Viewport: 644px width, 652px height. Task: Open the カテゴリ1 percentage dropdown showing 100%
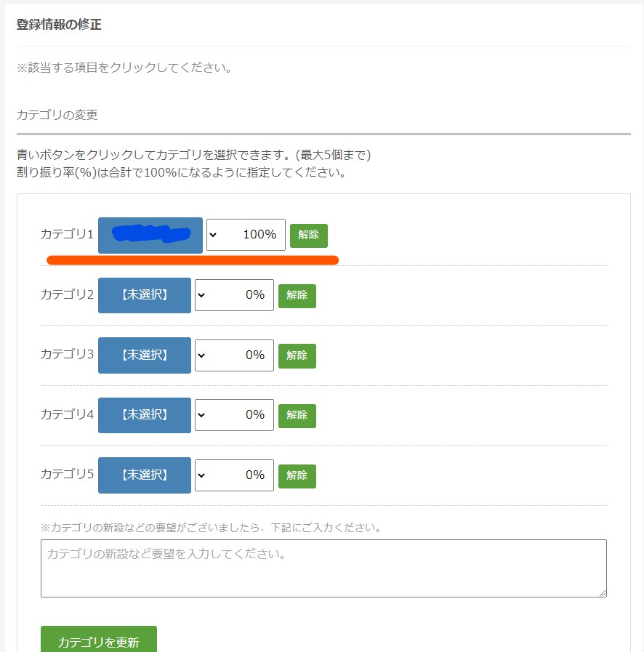tap(246, 235)
